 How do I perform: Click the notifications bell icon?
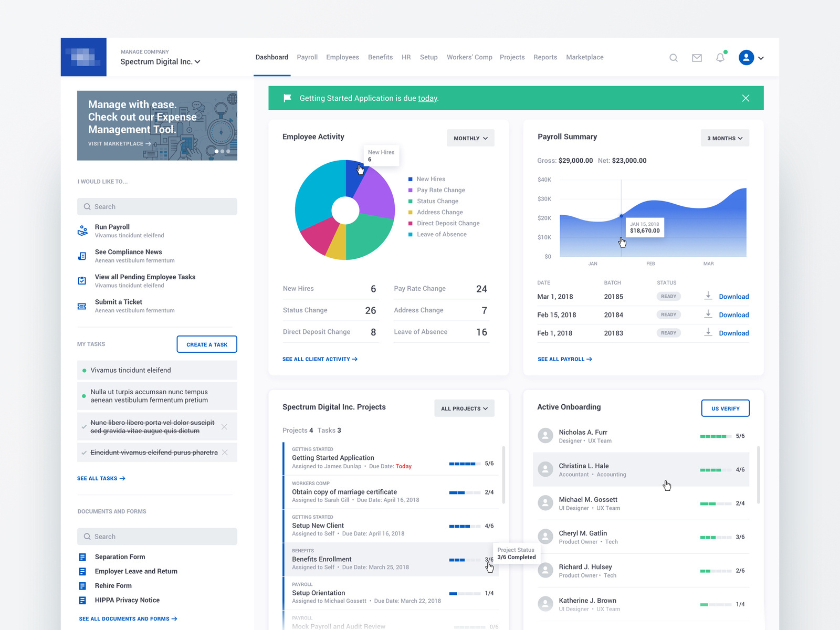pyautogui.click(x=720, y=58)
